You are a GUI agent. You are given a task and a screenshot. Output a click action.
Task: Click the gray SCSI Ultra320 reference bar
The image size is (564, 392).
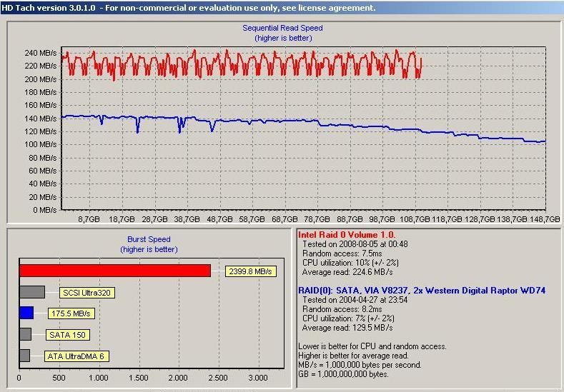tap(32, 292)
